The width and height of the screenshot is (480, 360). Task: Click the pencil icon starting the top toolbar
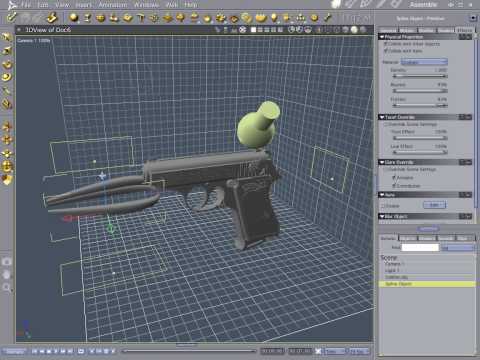pyautogui.click(x=11, y=17)
